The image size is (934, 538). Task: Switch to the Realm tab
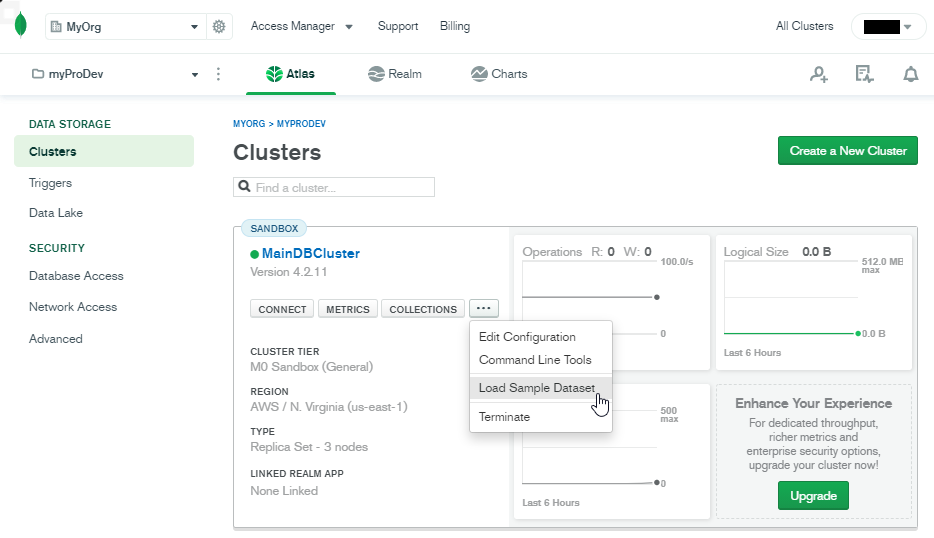pos(395,74)
